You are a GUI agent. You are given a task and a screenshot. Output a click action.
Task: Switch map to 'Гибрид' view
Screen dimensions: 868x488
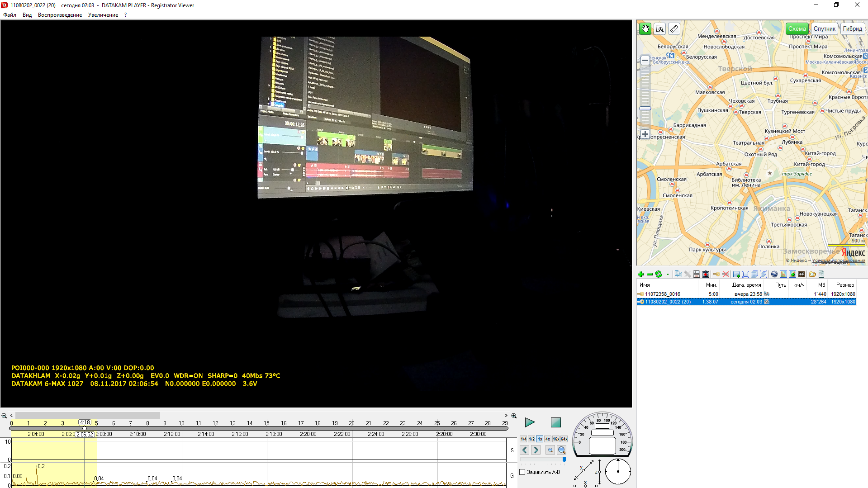tap(853, 28)
